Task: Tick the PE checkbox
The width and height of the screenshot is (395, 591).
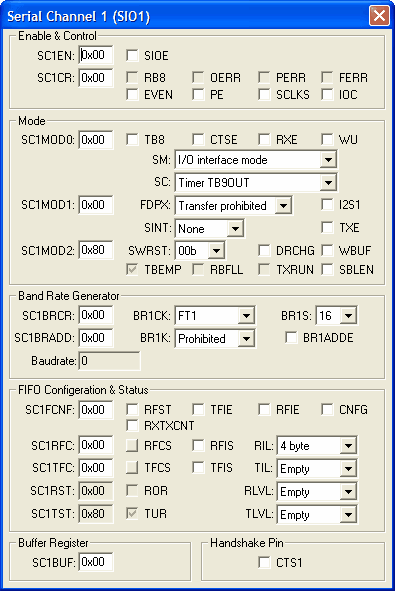Action: pos(198,94)
